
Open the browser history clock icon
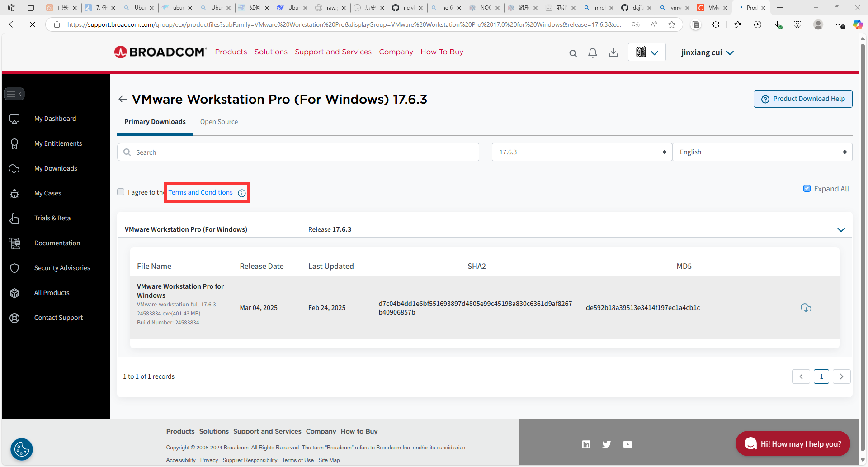tap(758, 24)
